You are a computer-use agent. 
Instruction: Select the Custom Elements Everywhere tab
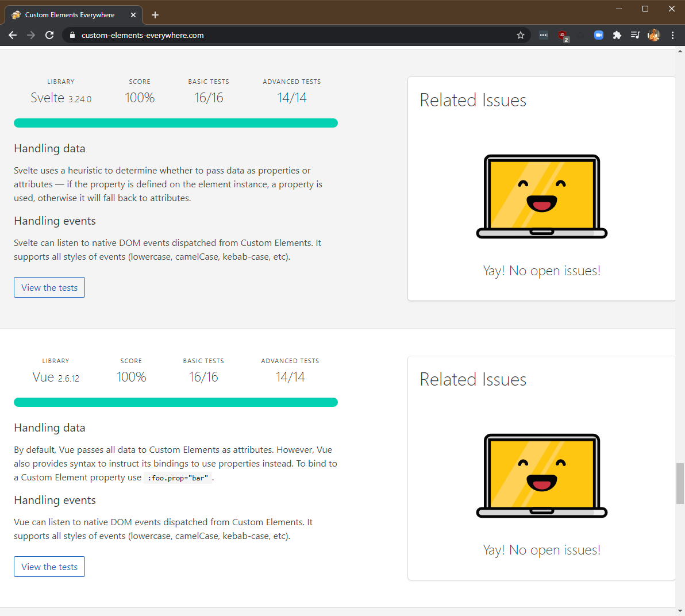tap(74, 15)
